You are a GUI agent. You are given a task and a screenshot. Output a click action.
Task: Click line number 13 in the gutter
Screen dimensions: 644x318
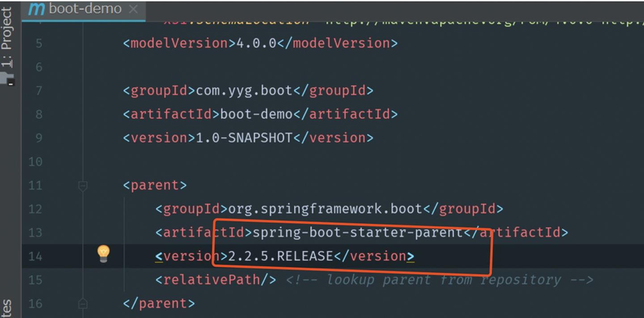[x=35, y=233]
